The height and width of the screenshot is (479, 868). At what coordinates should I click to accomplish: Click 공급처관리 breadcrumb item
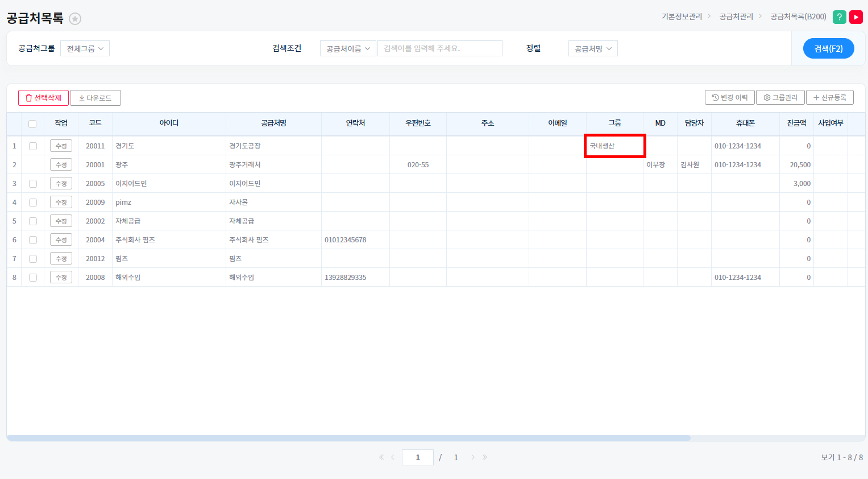tap(736, 17)
